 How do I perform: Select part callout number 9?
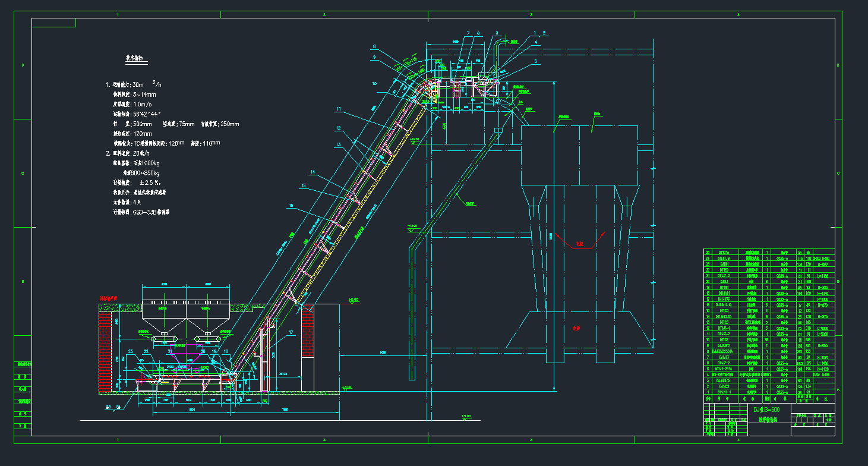point(374,57)
